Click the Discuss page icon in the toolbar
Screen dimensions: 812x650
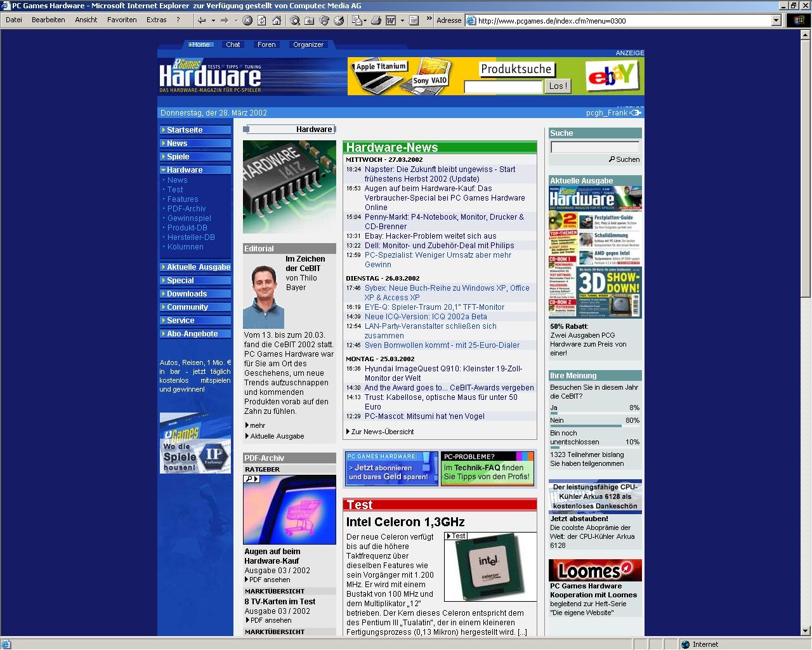click(414, 20)
